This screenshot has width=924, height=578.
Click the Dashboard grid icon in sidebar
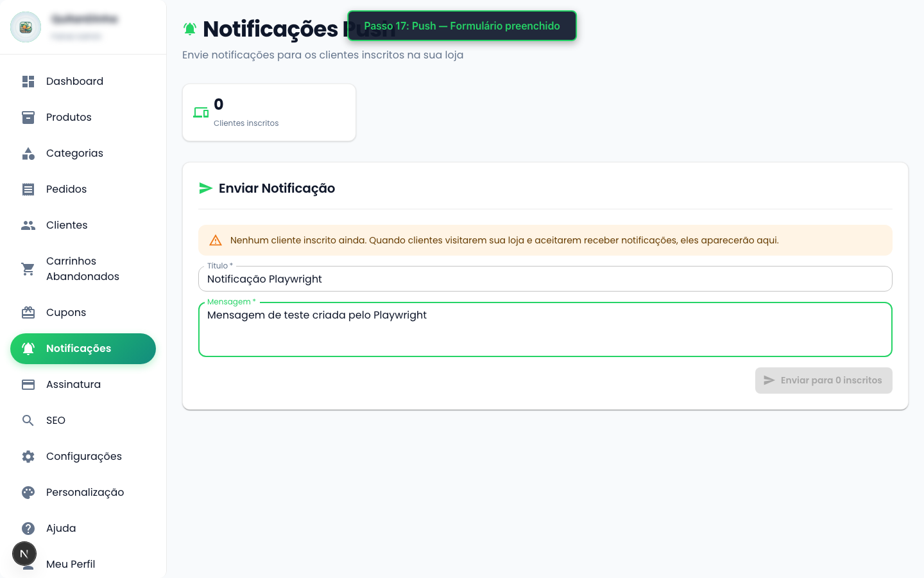tap(28, 82)
